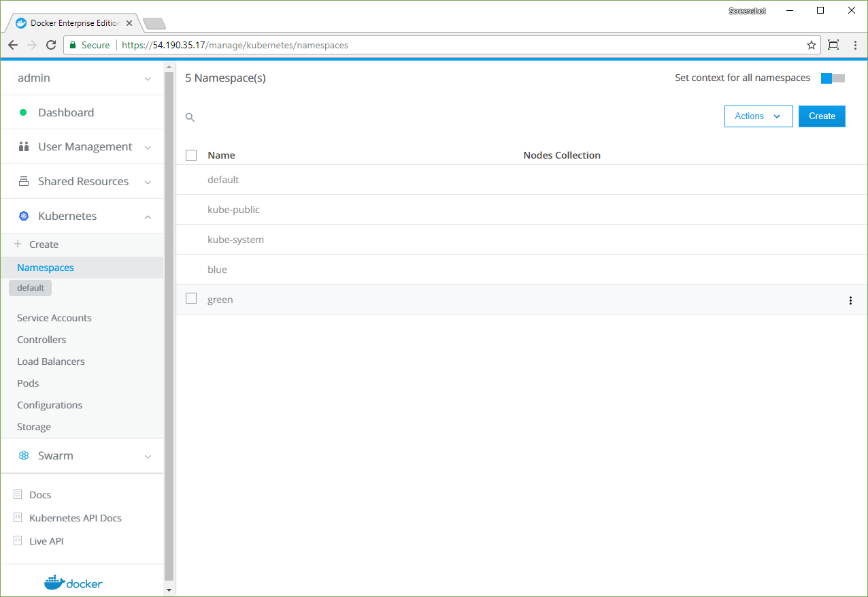Click the blue Create button

[821, 116]
